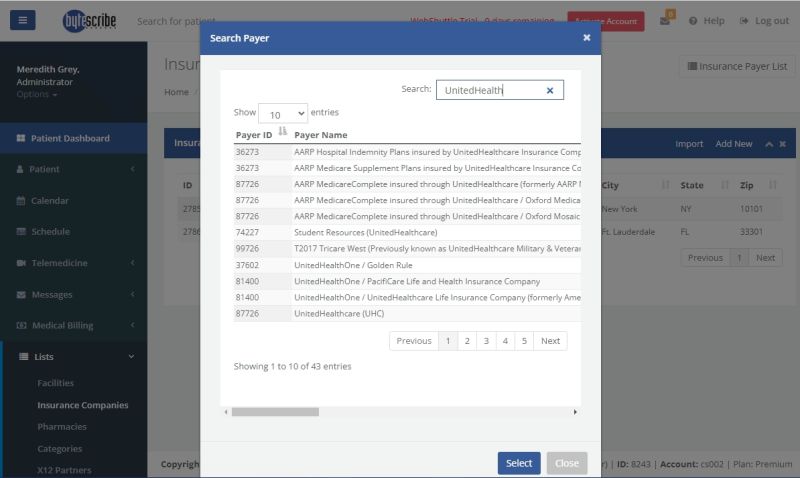The image size is (800, 478).
Task: Go to page 3 of payer results
Action: coord(486,341)
